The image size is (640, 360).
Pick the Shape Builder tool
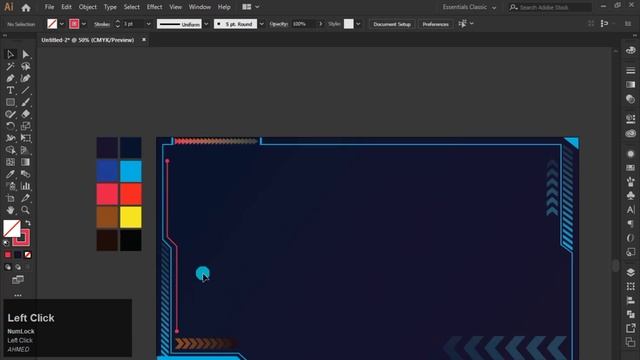click(x=10, y=150)
